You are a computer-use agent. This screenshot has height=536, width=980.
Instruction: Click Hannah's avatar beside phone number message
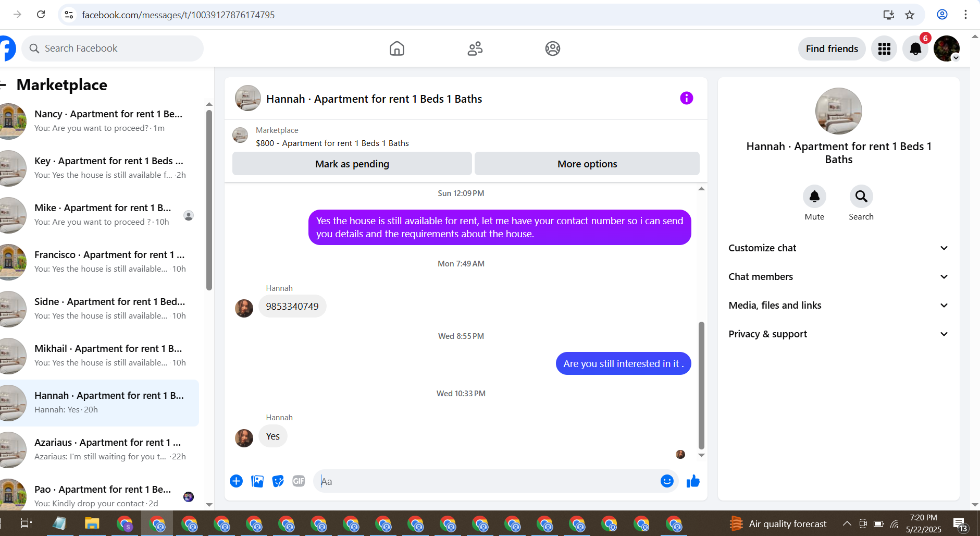coord(244,308)
